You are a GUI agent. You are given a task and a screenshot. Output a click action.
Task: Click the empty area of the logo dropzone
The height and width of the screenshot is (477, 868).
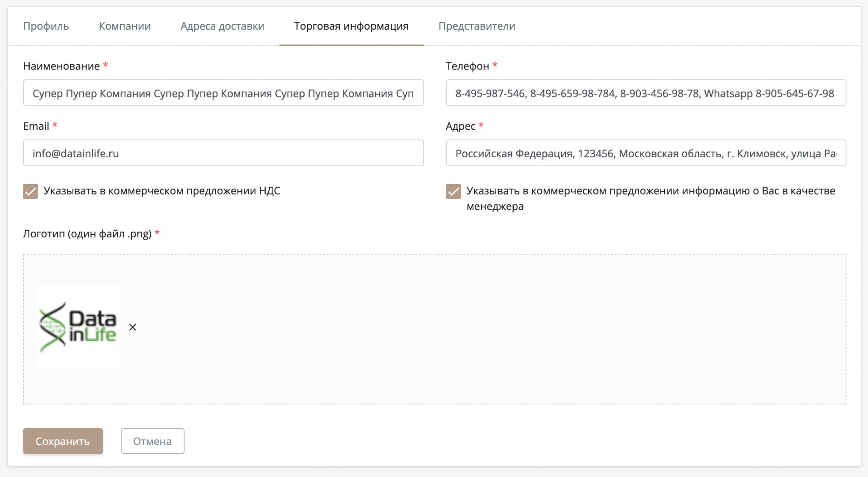click(466, 329)
